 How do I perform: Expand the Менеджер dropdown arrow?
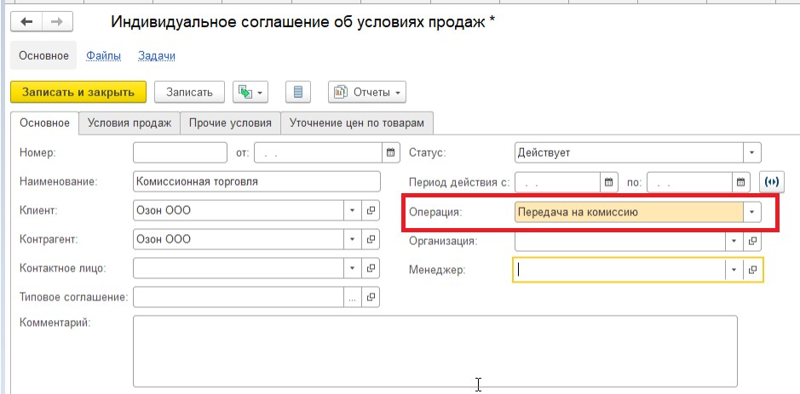(734, 270)
